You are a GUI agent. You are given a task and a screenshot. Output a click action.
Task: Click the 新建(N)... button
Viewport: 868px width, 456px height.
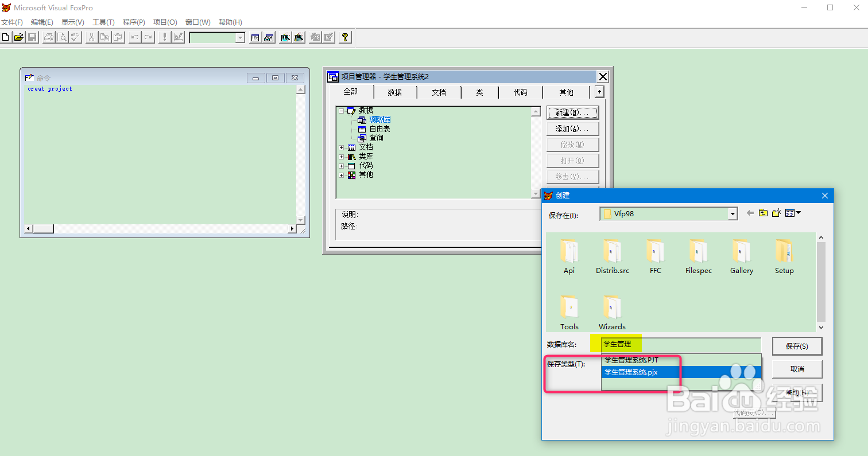coord(573,112)
